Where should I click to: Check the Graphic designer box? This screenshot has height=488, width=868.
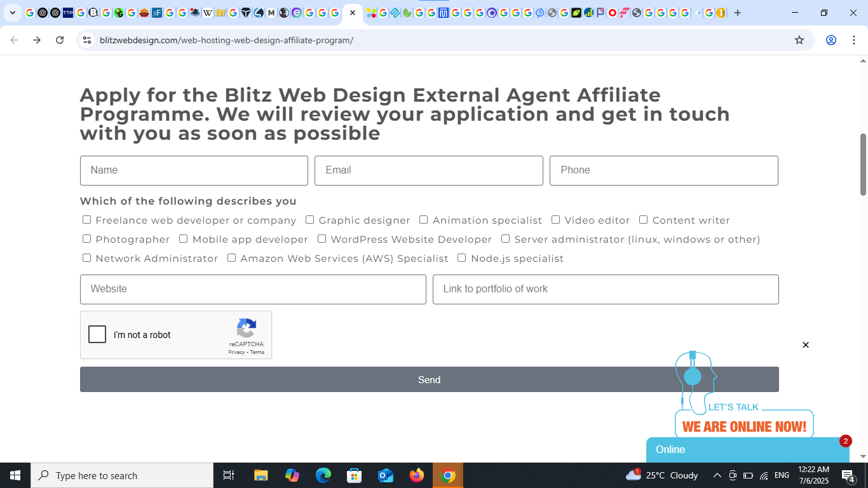tap(310, 220)
